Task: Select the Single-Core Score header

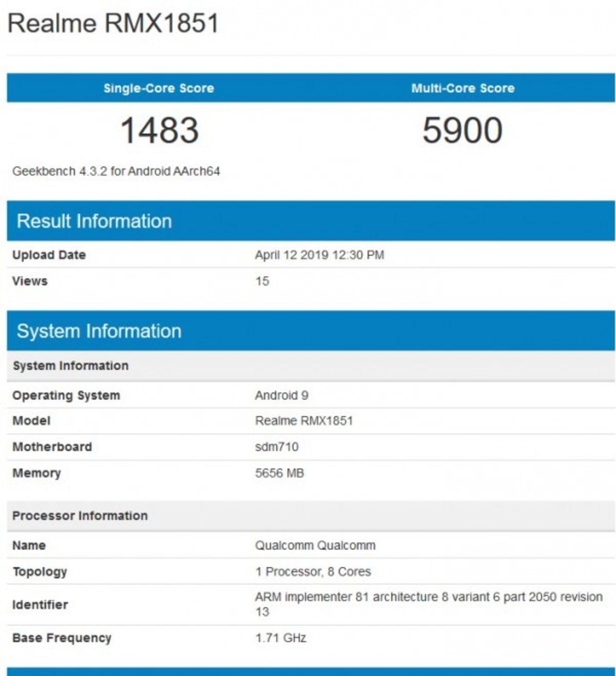Action: [x=159, y=88]
